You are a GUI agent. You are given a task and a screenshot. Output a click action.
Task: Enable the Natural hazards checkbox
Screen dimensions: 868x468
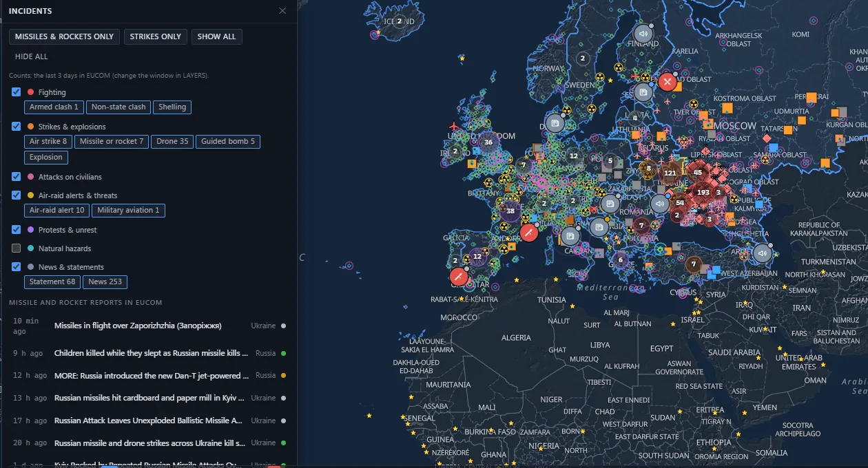[x=17, y=248]
